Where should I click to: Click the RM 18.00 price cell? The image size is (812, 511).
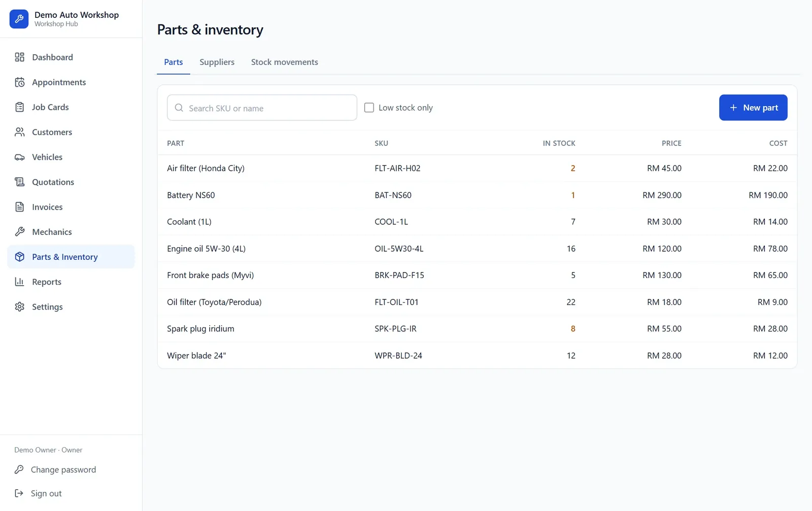664,302
